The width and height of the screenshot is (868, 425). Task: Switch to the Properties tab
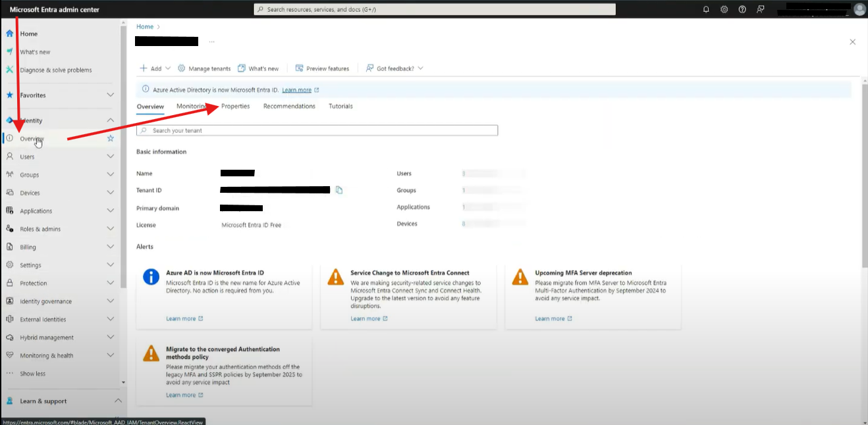236,106
